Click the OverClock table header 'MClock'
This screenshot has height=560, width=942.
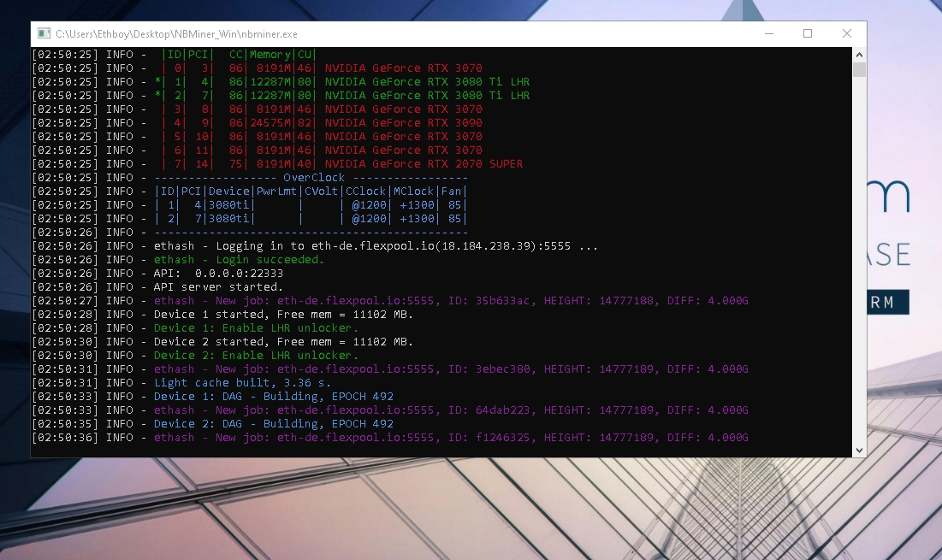[413, 192]
